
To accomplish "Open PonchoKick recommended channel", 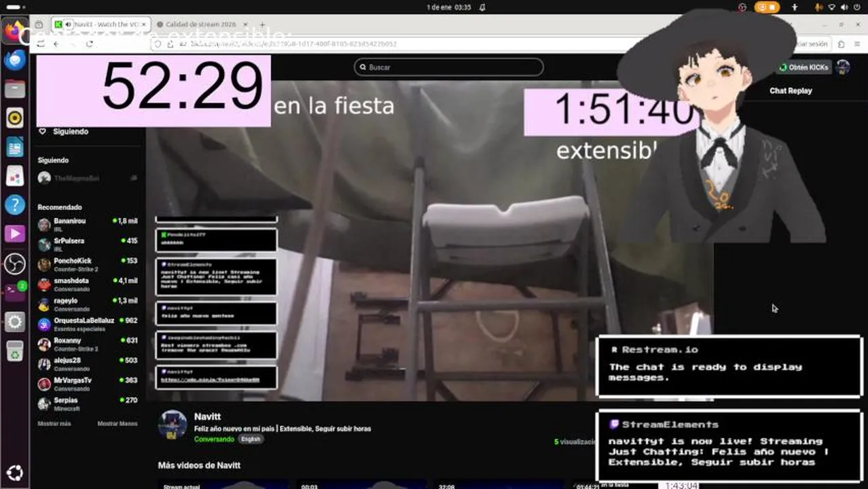I will pos(88,264).
